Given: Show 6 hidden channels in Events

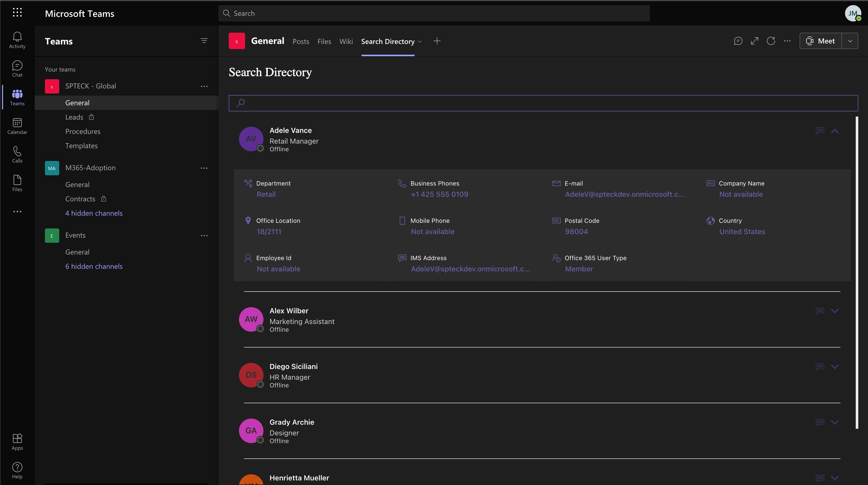Looking at the screenshot, I should tap(94, 267).
